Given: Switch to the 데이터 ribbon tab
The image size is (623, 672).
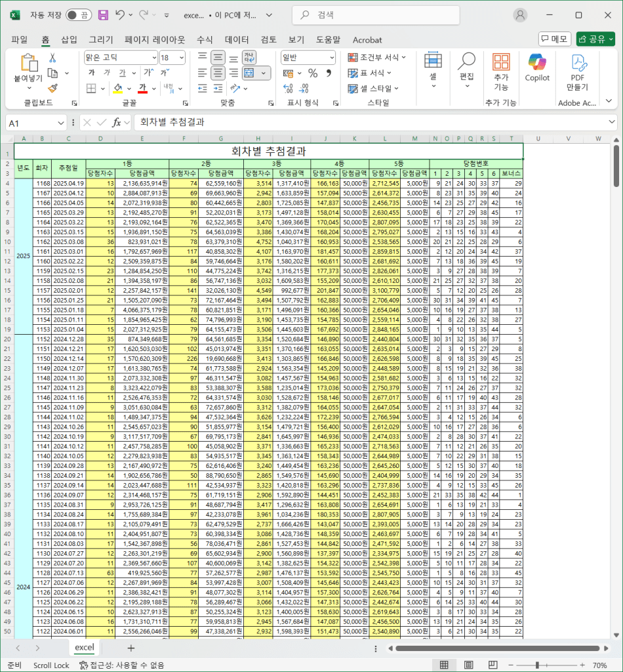Looking at the screenshot, I should pyautogui.click(x=237, y=39).
